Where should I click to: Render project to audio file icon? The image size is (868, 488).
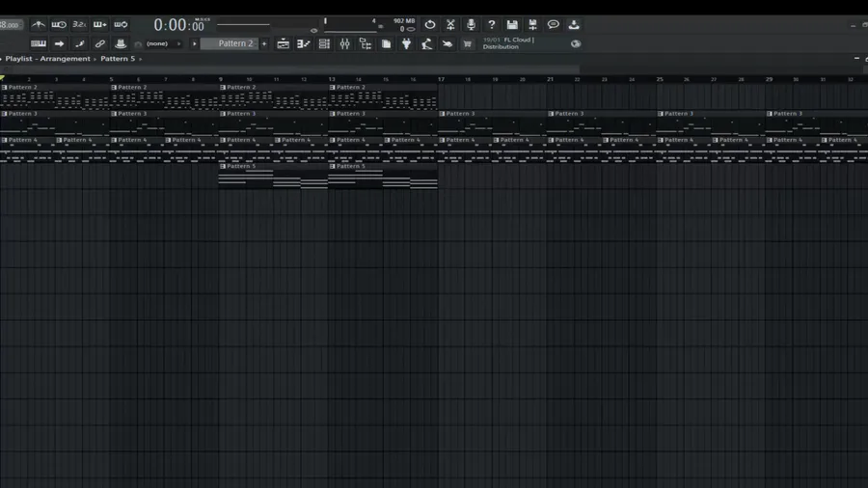pos(532,24)
